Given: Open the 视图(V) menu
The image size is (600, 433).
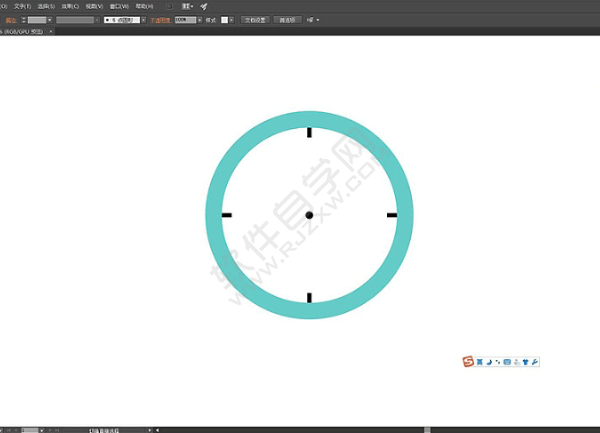Looking at the screenshot, I should click(94, 7).
